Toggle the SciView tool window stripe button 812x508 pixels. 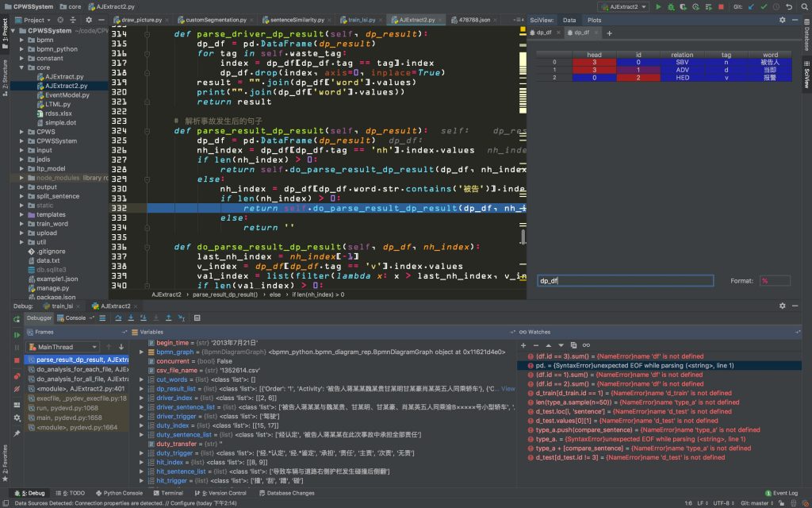[806, 76]
